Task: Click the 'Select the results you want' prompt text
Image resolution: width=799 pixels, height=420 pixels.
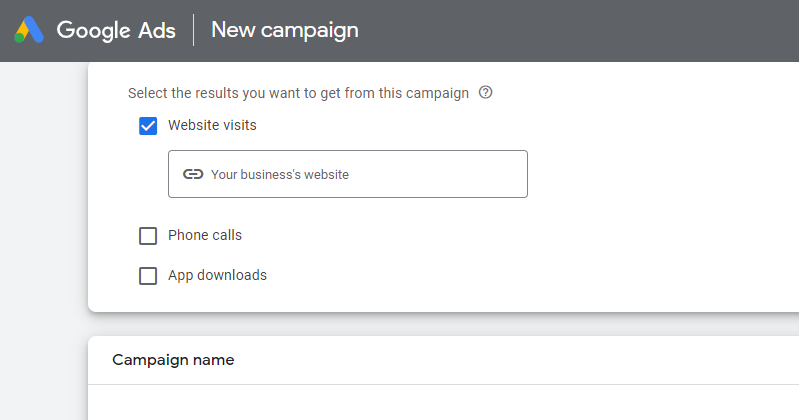Action: click(x=298, y=93)
